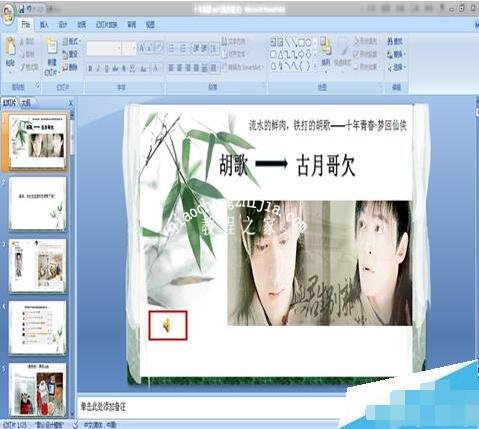Open the line spacing dropdown
The image size is (479, 429).
click(215, 49)
